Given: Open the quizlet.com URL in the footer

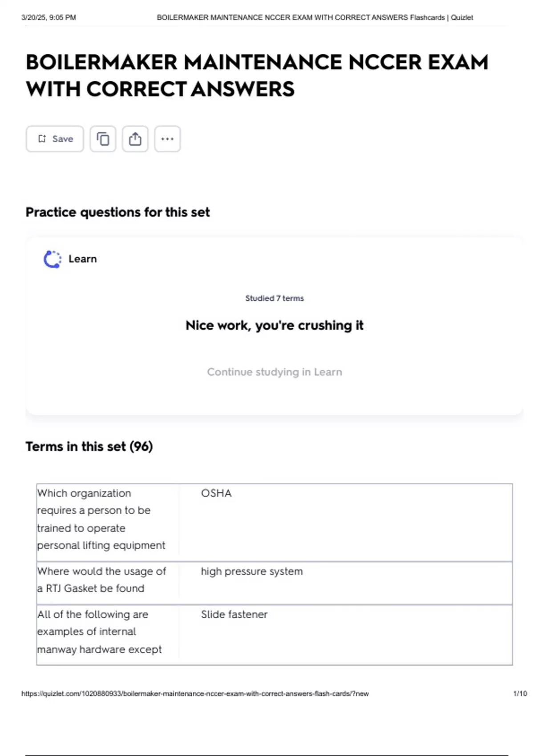Looking at the screenshot, I should (195, 693).
